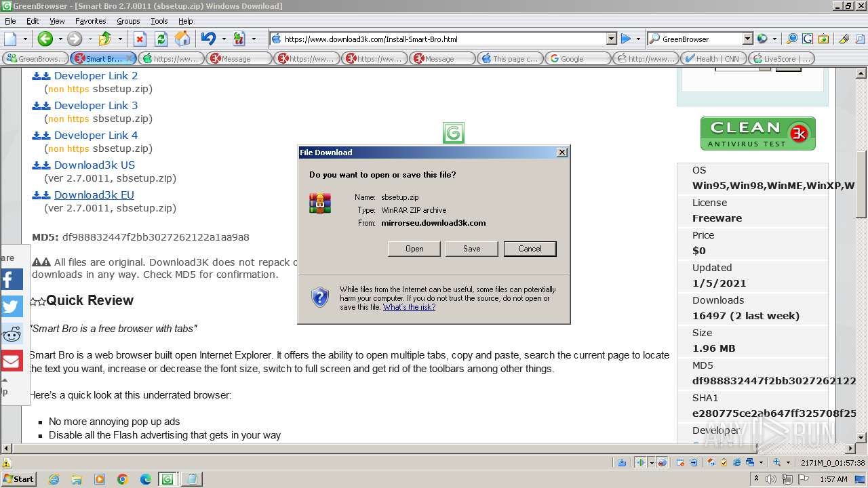Switch to the LiveScore tab
868x488 pixels.
(781, 58)
